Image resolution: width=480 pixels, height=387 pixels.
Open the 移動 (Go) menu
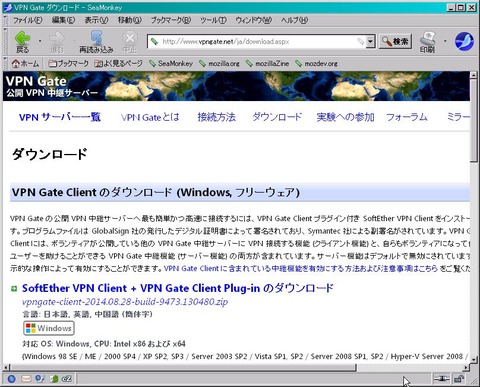pos(130,20)
